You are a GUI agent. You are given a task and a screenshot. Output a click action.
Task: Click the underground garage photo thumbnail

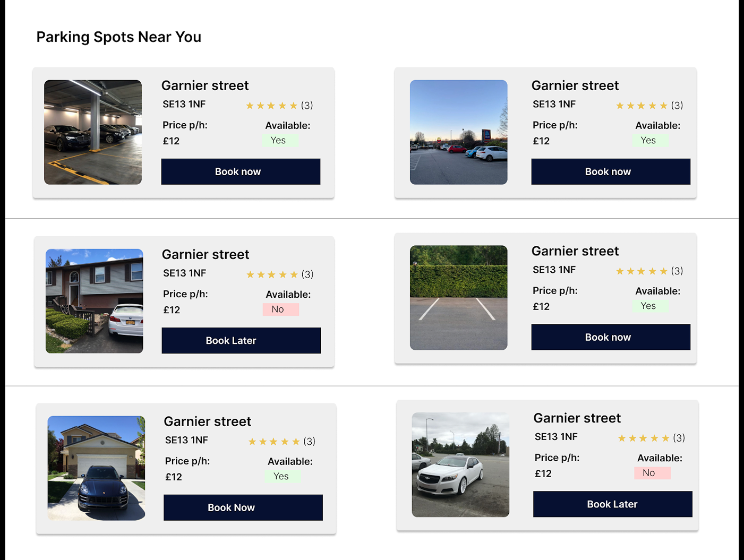click(92, 132)
